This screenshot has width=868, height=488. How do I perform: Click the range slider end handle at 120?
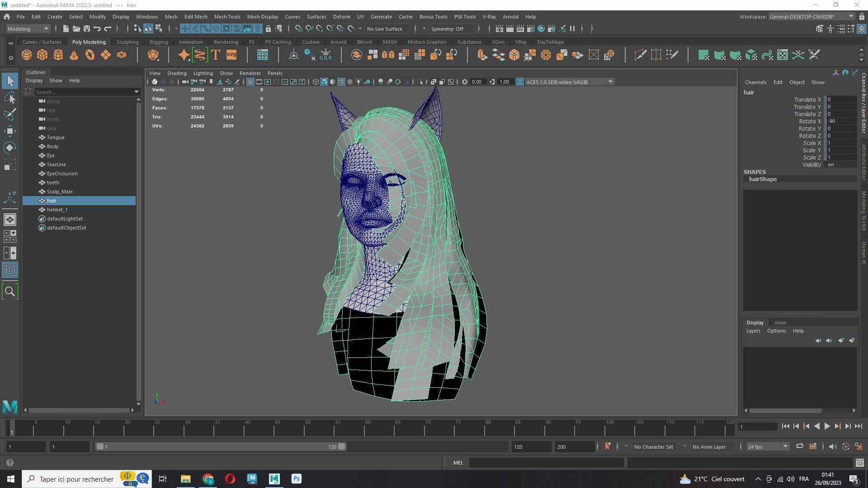click(342, 446)
